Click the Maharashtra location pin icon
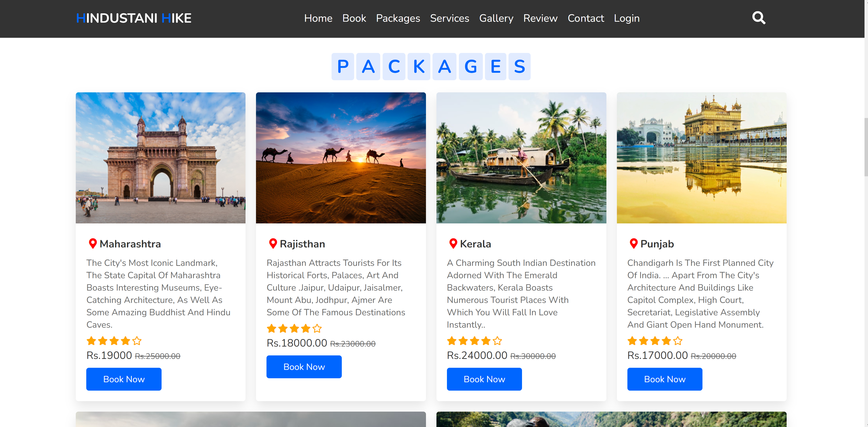The height and width of the screenshot is (427, 868). pyautogui.click(x=93, y=243)
